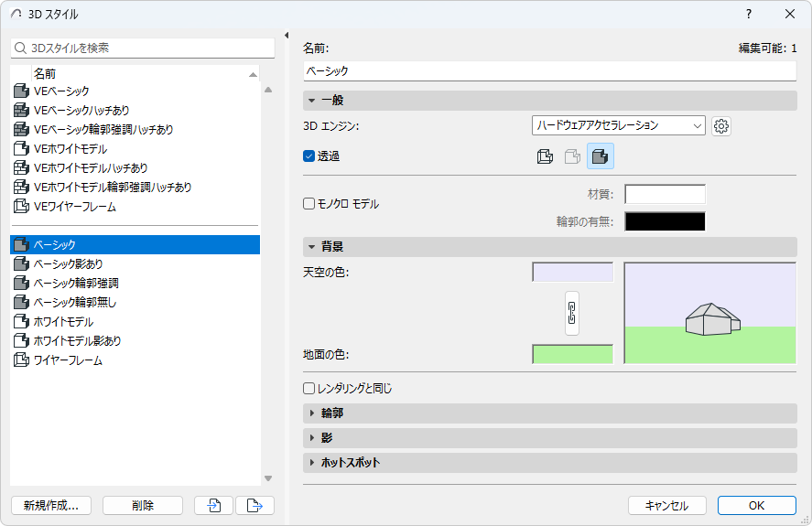812x526 pixels.
Task: Open 3D engine settings gear
Action: coord(721,126)
